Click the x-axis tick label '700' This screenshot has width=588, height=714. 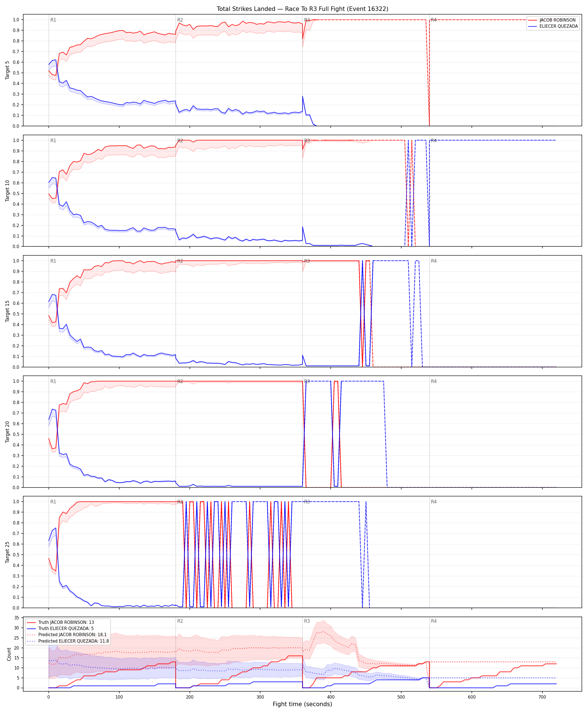(x=542, y=697)
